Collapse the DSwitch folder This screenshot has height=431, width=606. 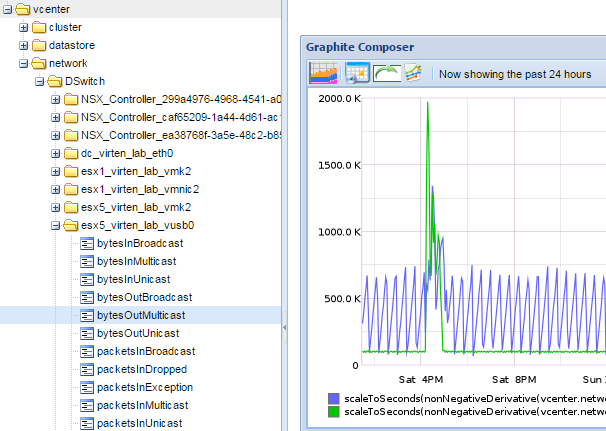[39, 82]
